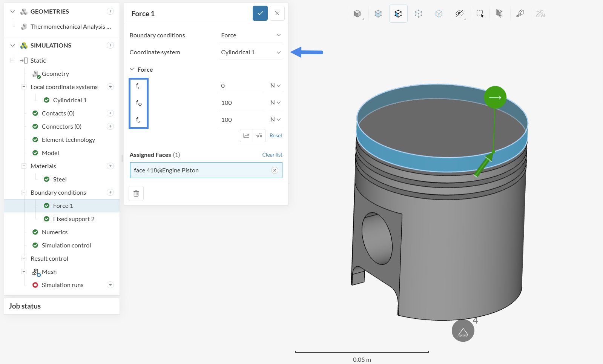Collapse the Force section chevron
Image resolution: width=603 pixels, height=364 pixels.
coord(132,69)
